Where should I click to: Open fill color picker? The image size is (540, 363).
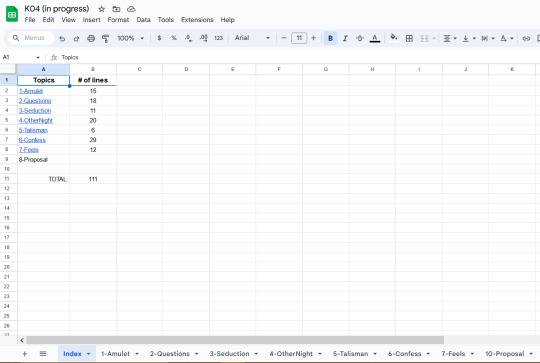pyautogui.click(x=394, y=37)
